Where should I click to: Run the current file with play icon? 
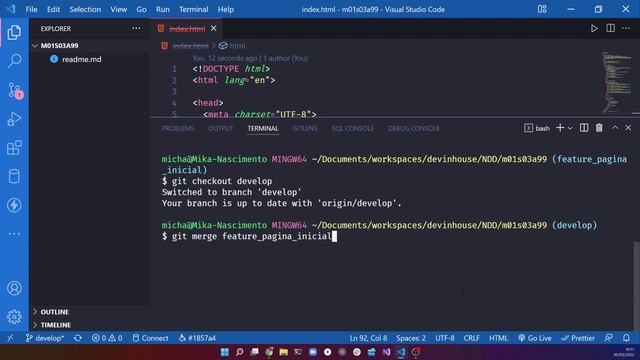594,28
